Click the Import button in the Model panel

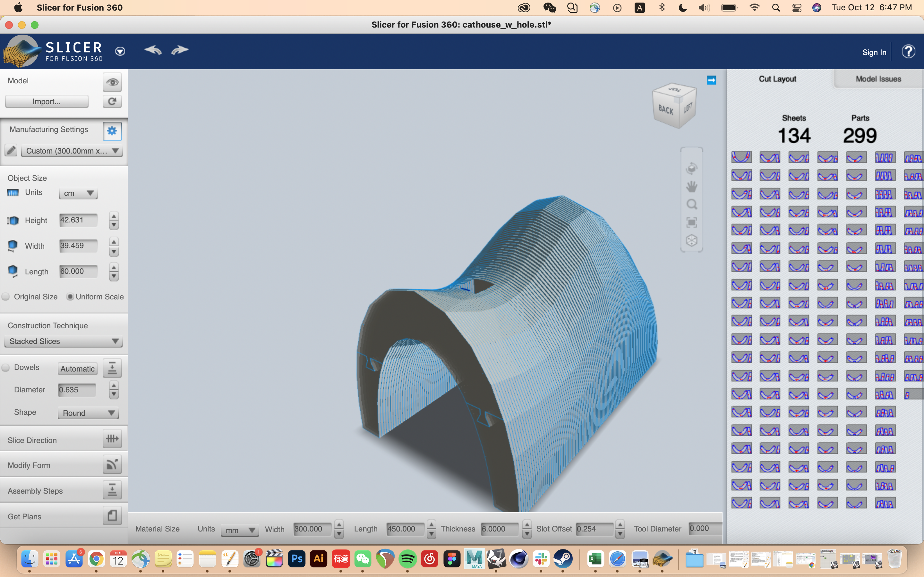[x=47, y=101]
